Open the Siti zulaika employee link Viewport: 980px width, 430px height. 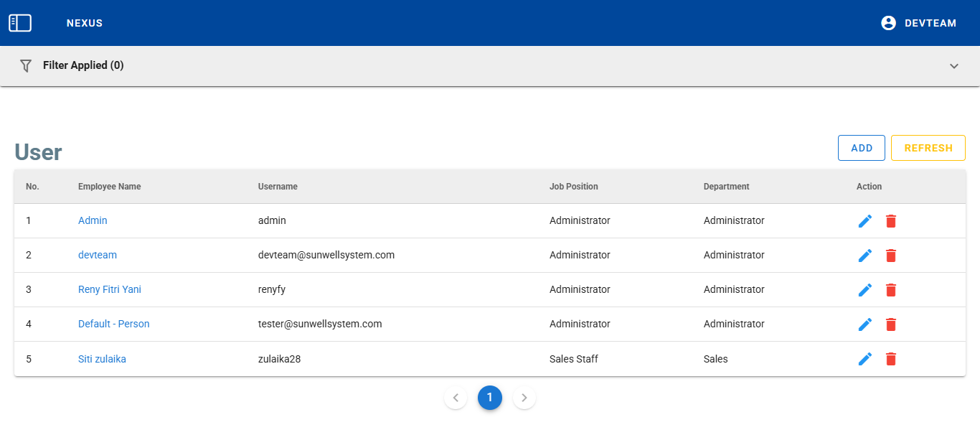coord(102,359)
